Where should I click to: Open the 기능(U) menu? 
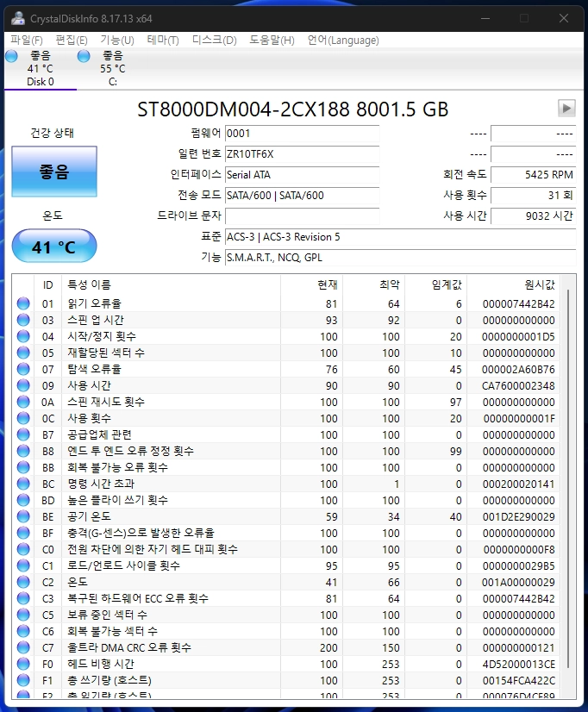pyautogui.click(x=117, y=40)
